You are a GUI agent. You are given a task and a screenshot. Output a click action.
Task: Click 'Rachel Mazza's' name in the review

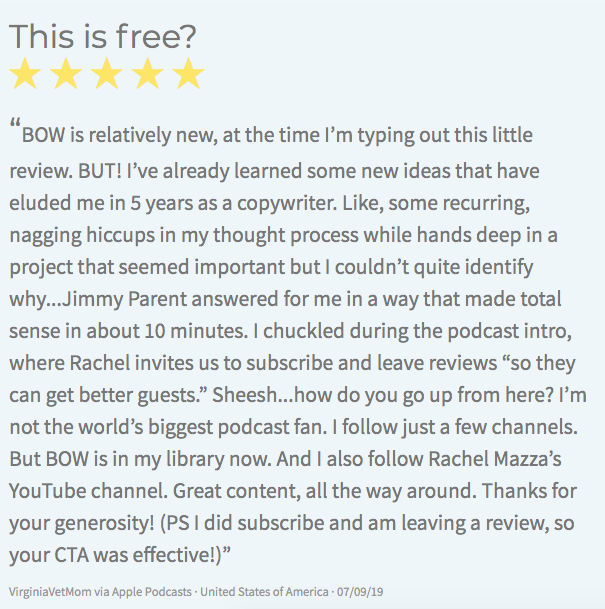pyautogui.click(x=495, y=459)
